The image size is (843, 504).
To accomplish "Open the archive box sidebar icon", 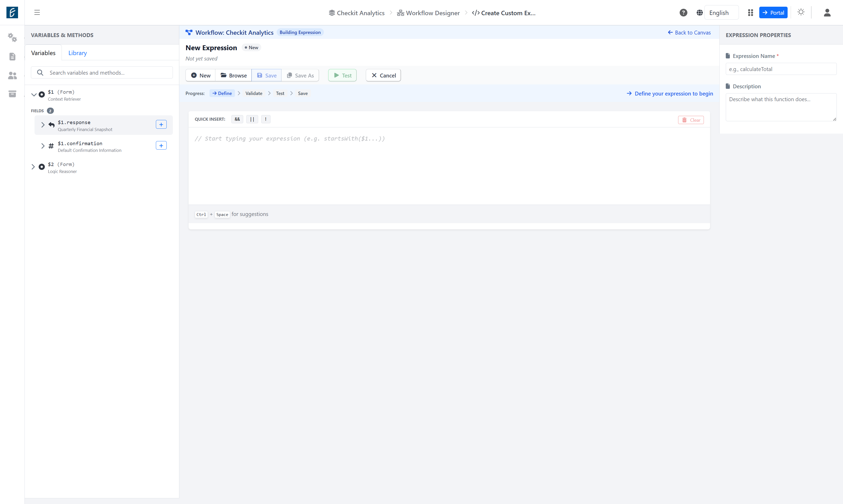I will pos(12,94).
